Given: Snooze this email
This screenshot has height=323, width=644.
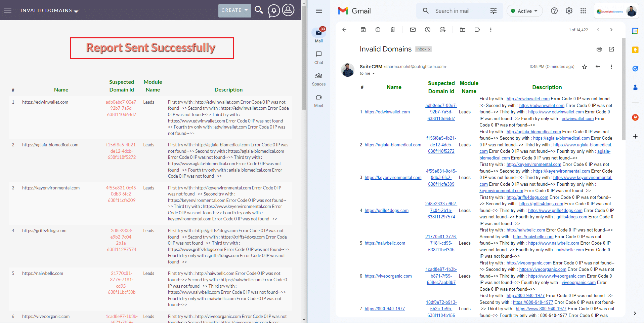Looking at the screenshot, I should coord(428,30).
